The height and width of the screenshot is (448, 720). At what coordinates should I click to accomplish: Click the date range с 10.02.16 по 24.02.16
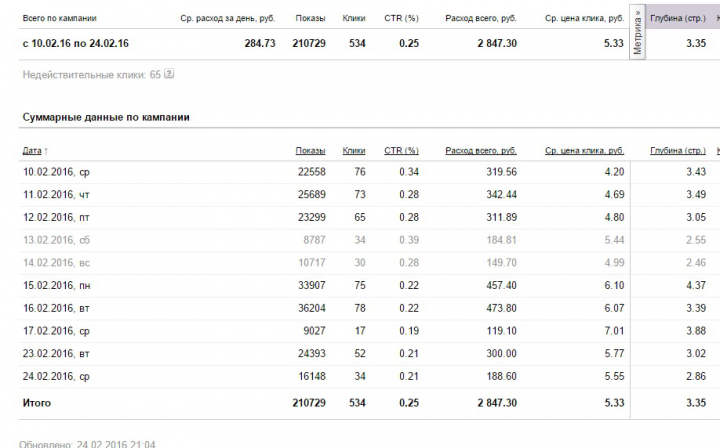(x=74, y=43)
